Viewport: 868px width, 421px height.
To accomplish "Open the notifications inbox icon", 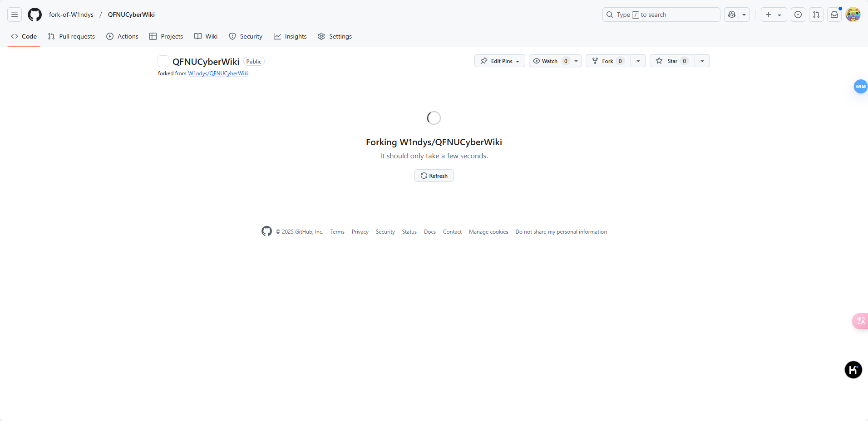I will point(834,15).
